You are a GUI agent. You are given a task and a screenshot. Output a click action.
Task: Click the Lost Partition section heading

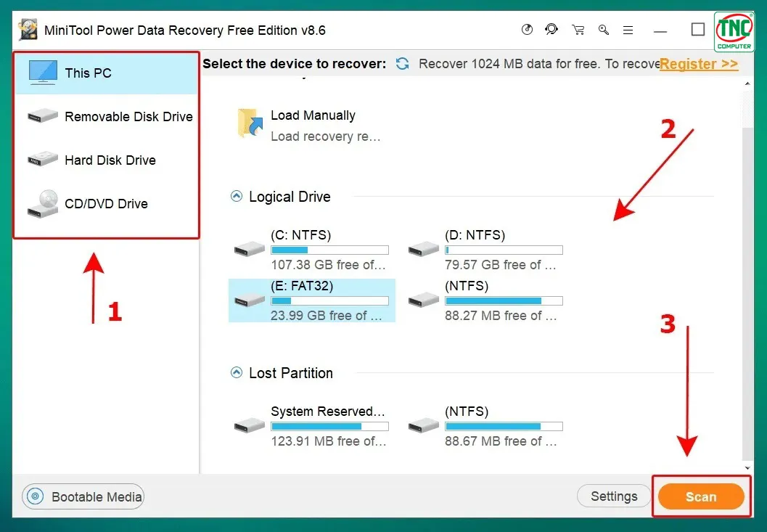pos(291,373)
